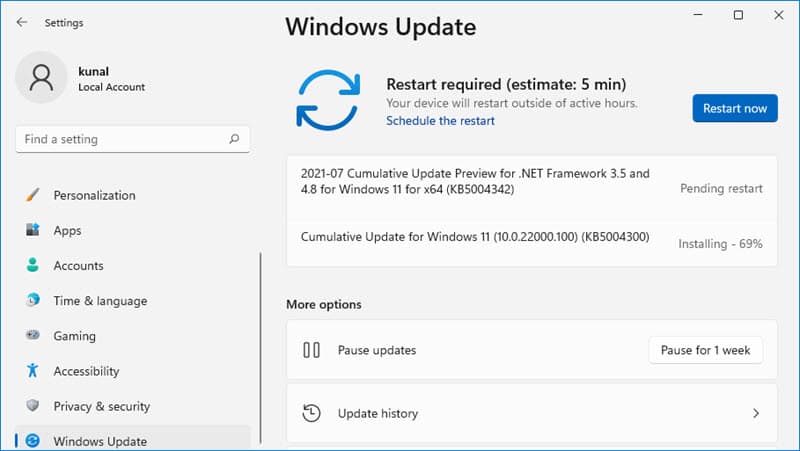
Task: Click the Apps sidebar icon
Action: (33, 230)
